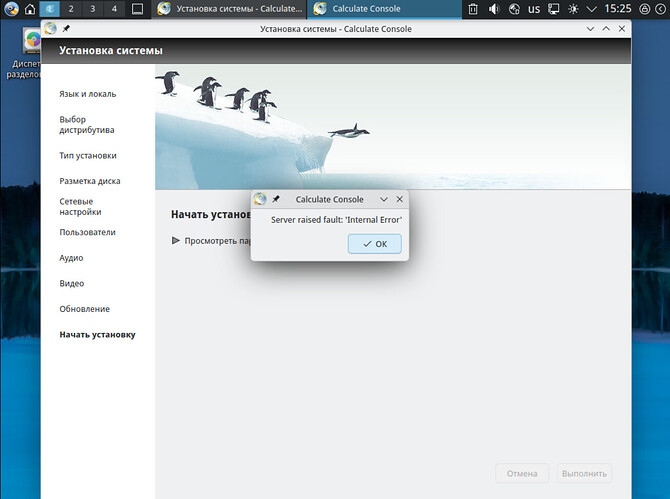Toggle the pin icon on main window titlebar
Screen dimensions: 670x499
click(x=66, y=29)
